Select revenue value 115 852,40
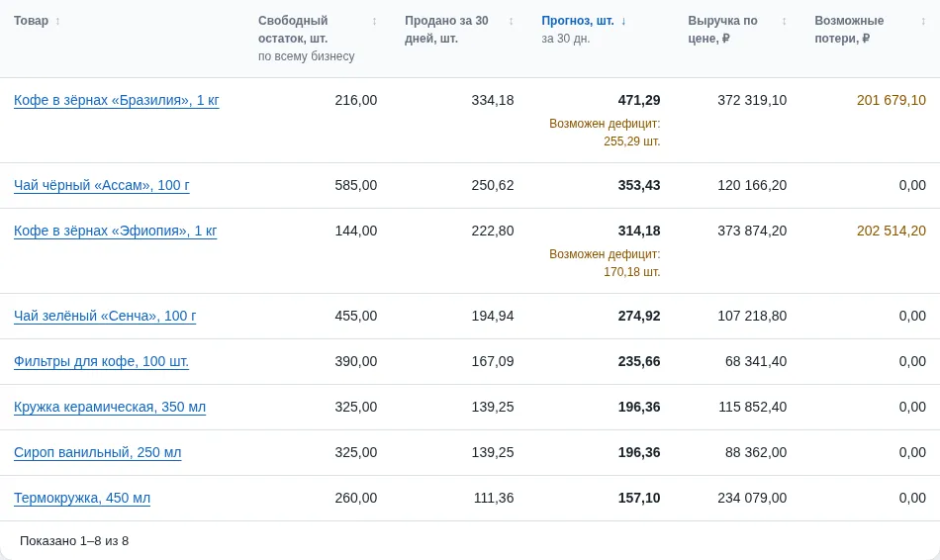 tap(753, 407)
